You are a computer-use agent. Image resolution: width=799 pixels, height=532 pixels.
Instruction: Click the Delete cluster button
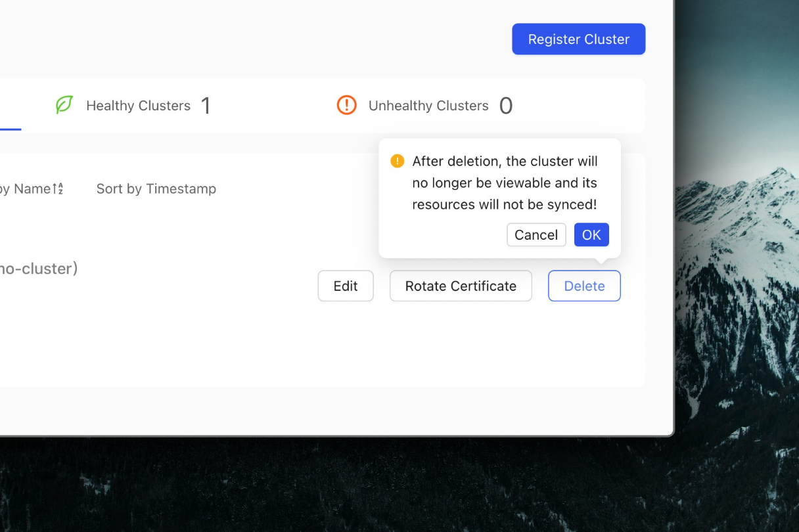pos(584,286)
